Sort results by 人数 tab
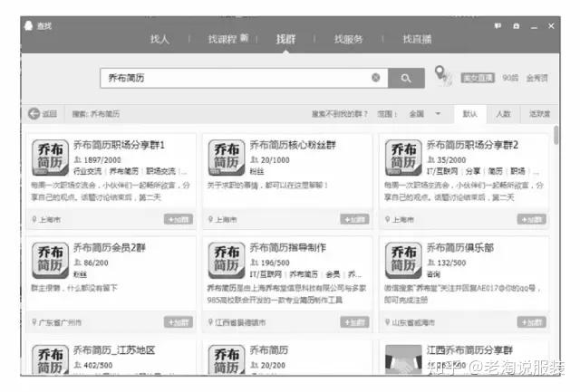Screen dimensions: 580x392 pos(503,114)
